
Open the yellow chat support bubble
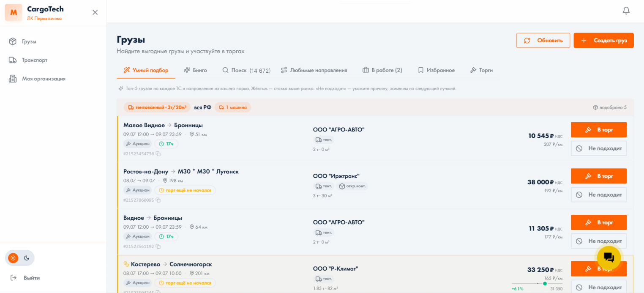click(x=609, y=257)
